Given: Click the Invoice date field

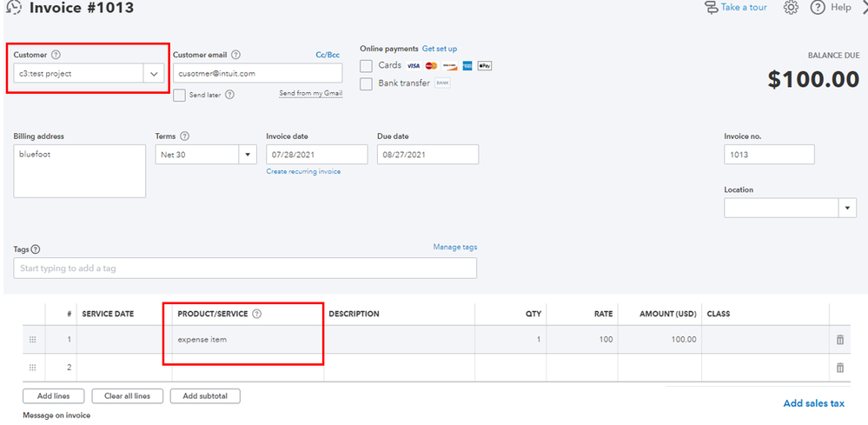Looking at the screenshot, I should (316, 155).
